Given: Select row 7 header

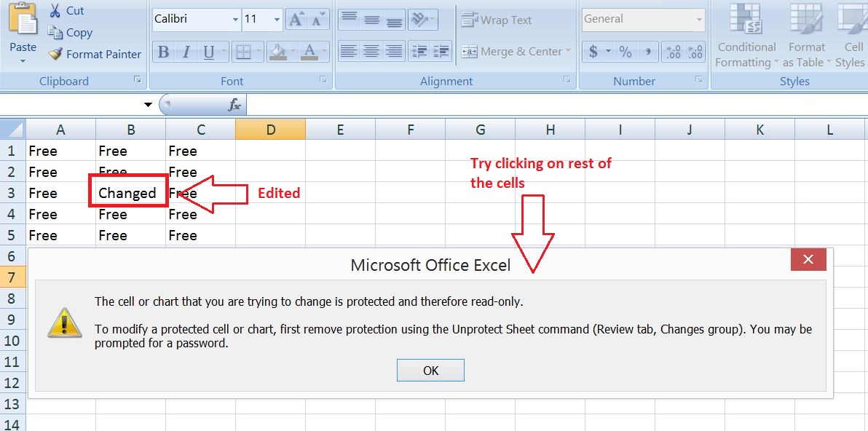Looking at the screenshot, I should [12, 277].
